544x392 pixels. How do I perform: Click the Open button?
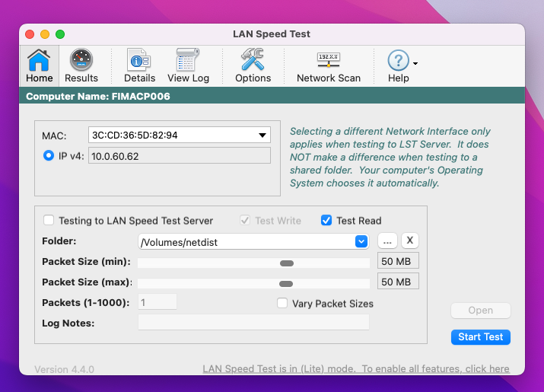point(481,311)
